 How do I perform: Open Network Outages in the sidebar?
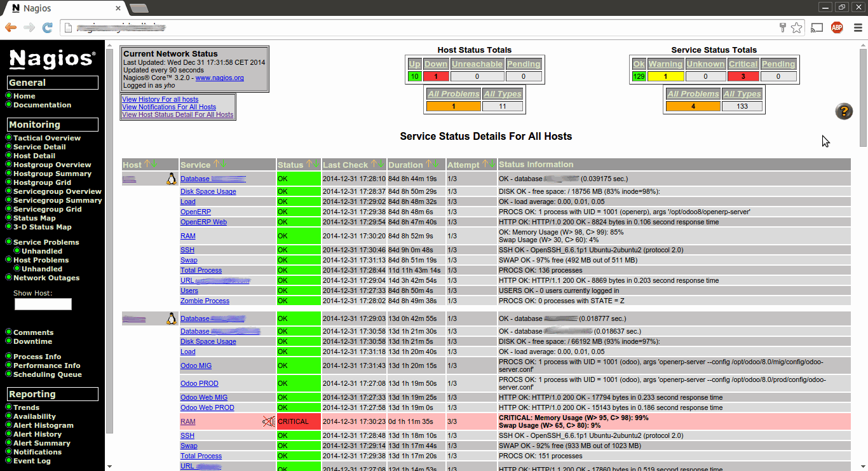pyautogui.click(x=46, y=278)
